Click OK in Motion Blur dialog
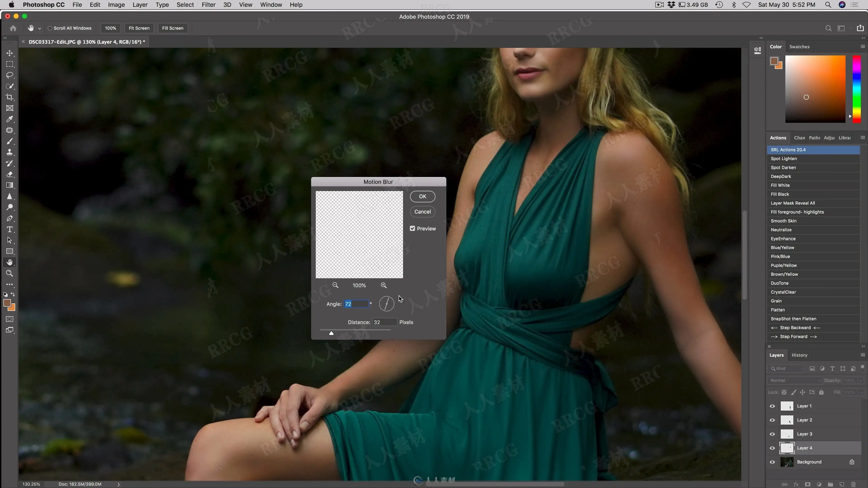 coord(422,196)
